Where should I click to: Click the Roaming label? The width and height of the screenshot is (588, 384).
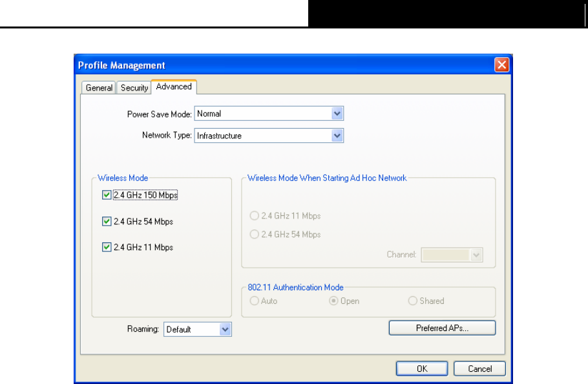tap(143, 329)
